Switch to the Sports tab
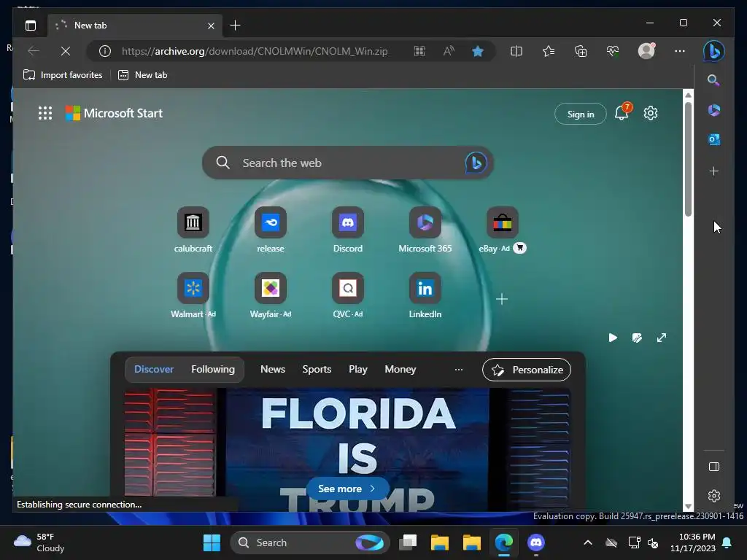 click(x=317, y=370)
